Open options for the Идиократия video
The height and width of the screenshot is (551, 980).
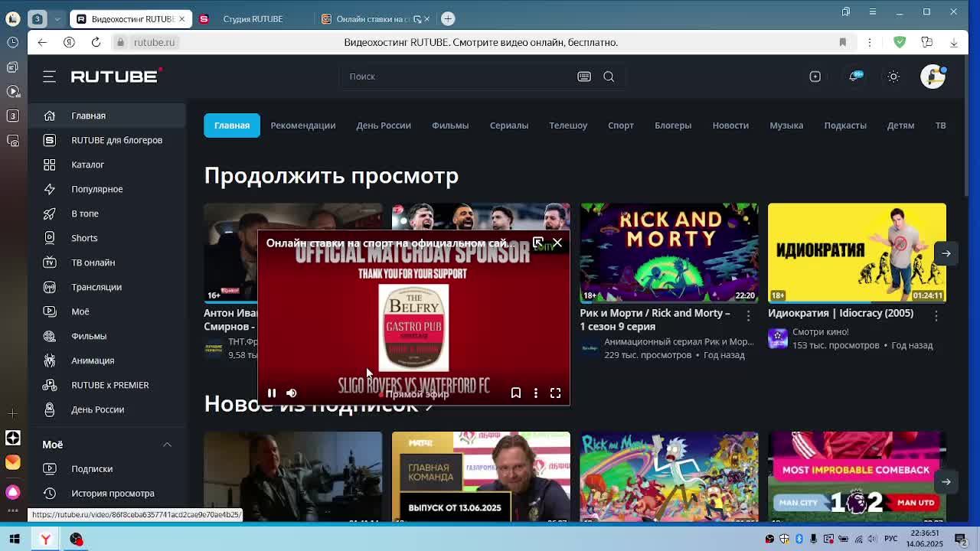[x=936, y=315]
